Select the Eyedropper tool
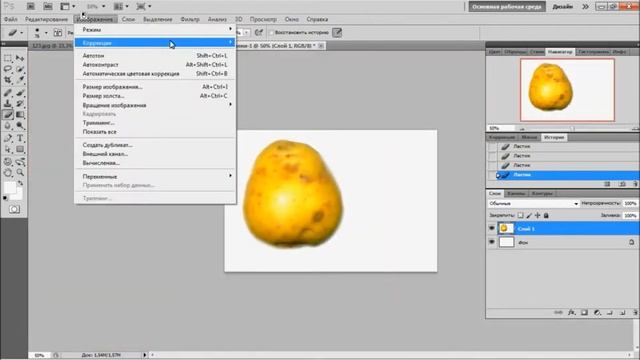This screenshot has width=640, height=360. point(20,80)
